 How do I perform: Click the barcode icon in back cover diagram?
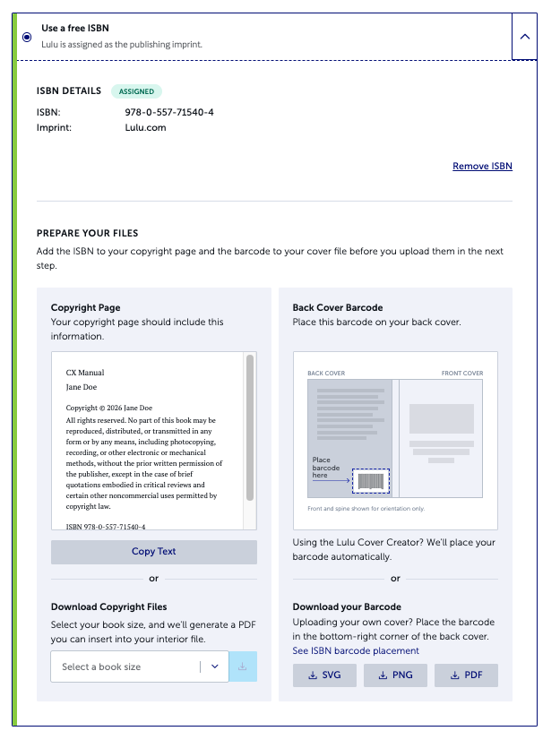[x=371, y=481]
